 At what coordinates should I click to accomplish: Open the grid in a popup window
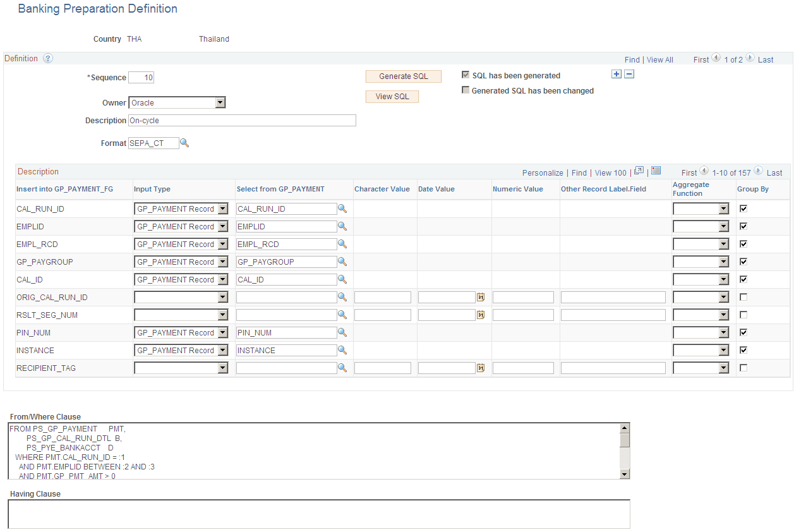639,171
